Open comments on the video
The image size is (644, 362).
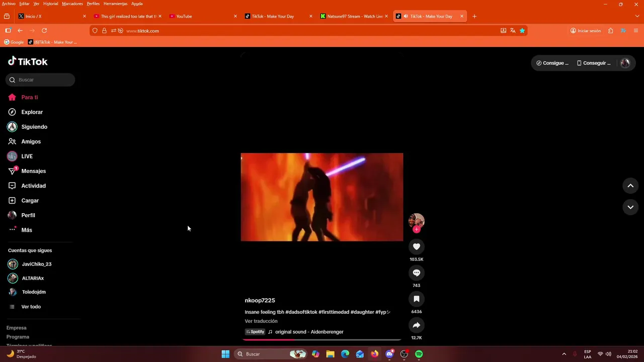click(x=417, y=273)
